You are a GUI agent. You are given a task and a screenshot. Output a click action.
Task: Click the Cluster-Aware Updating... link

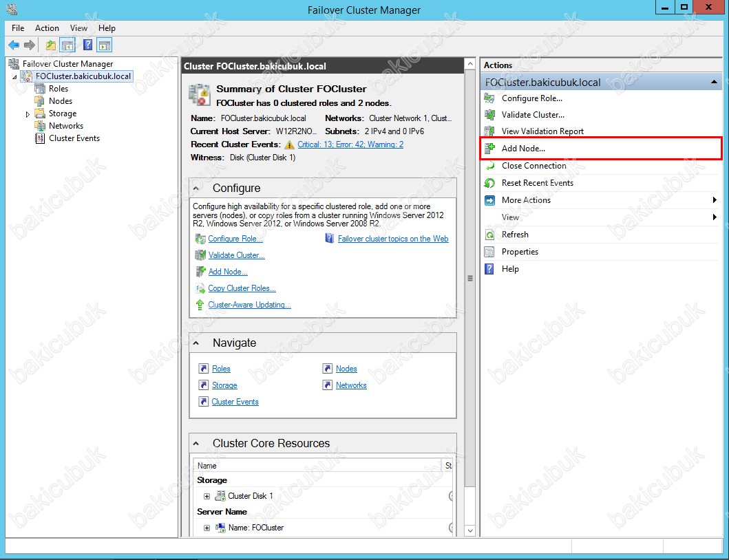(x=249, y=304)
